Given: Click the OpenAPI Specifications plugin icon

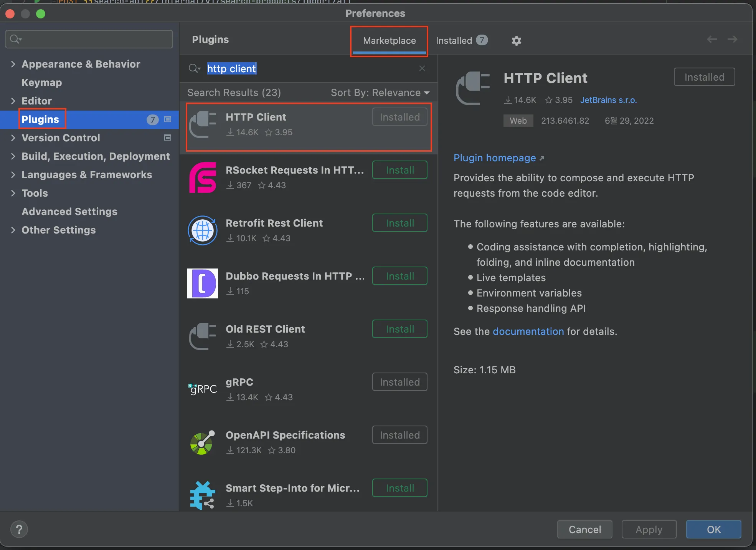Looking at the screenshot, I should coord(202,442).
